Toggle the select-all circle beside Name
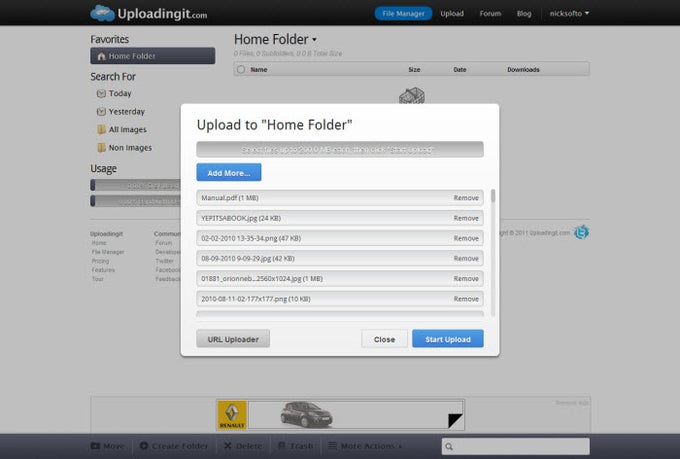 tap(241, 69)
